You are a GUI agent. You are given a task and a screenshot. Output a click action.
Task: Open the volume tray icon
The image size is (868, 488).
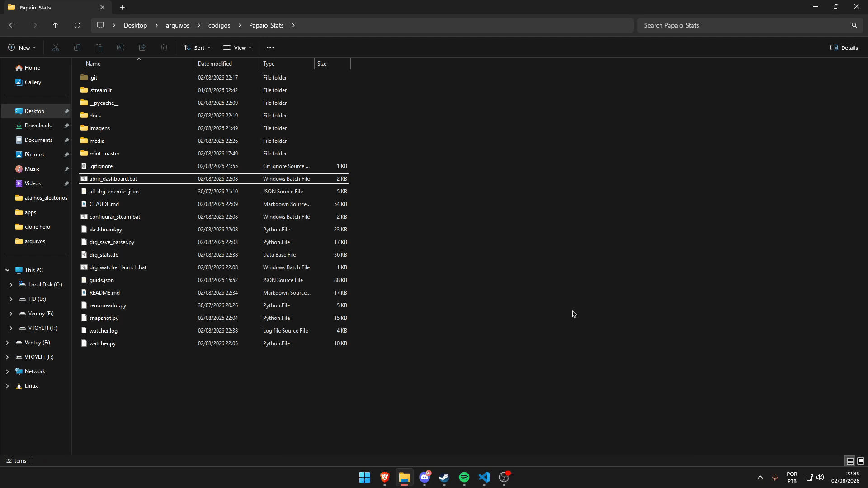820,477
